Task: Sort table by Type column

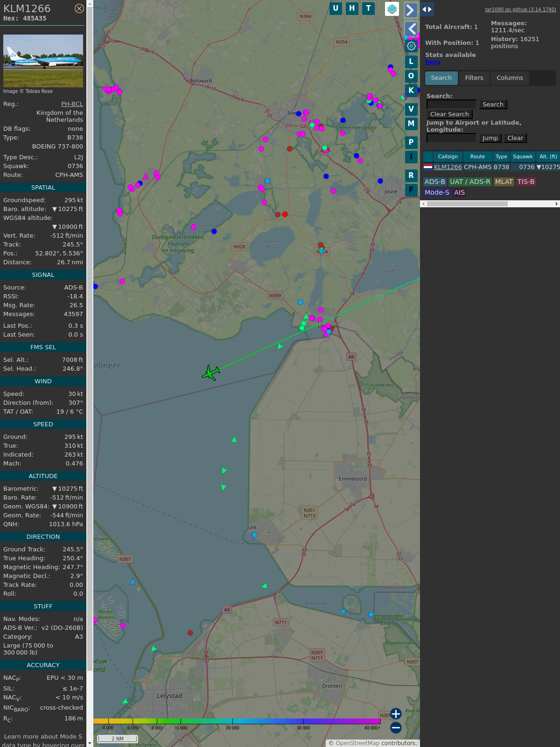Action: coord(501,157)
